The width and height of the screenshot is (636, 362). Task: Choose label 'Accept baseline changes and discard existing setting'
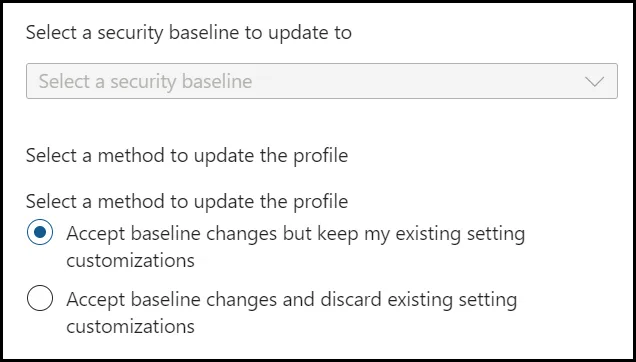pos(292,300)
